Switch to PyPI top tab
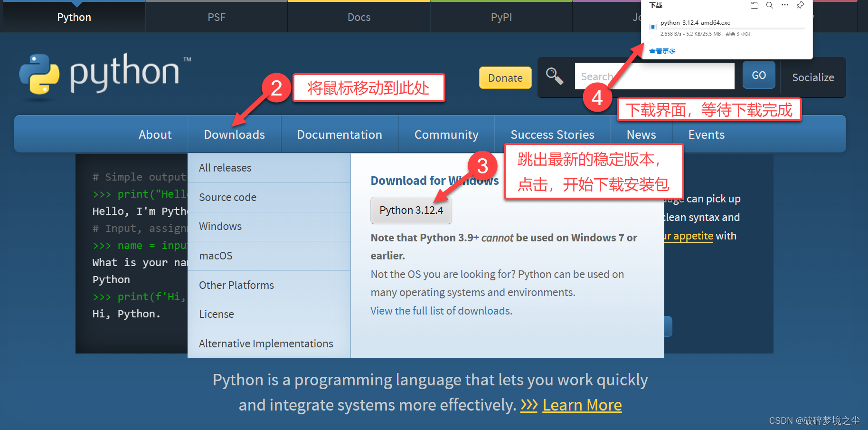 (x=501, y=17)
